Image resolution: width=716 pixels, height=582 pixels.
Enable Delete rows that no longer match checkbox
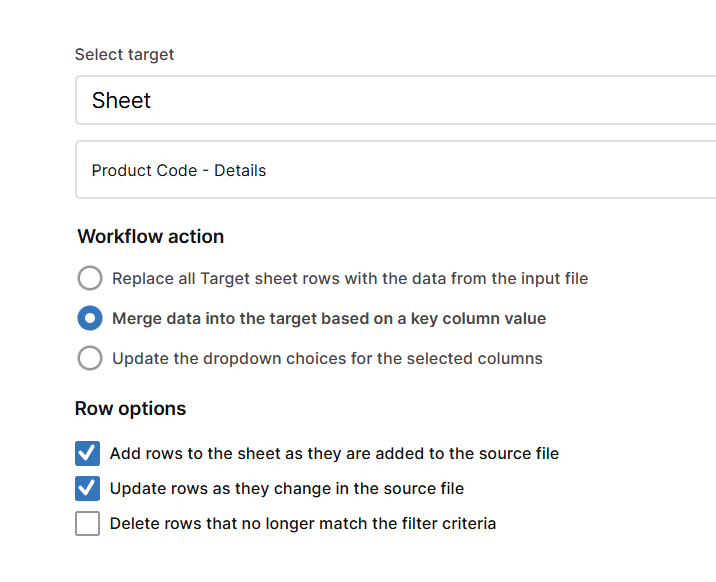click(x=88, y=523)
